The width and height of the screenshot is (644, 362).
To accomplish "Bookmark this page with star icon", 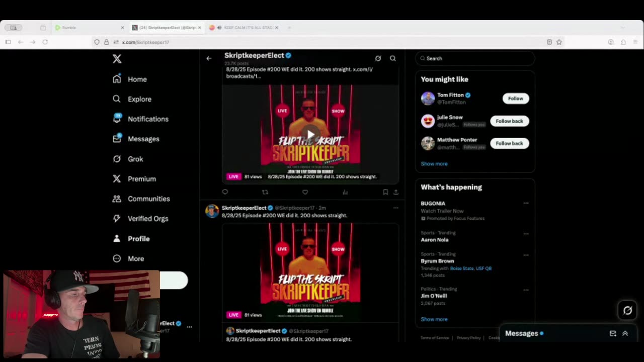I will coord(559,42).
